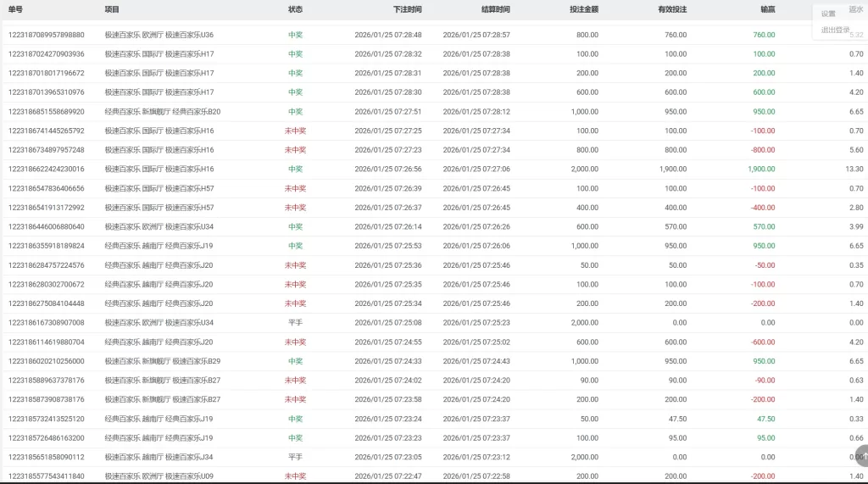Click the 1,900.00 win amount
868x484 pixels.
760,169
